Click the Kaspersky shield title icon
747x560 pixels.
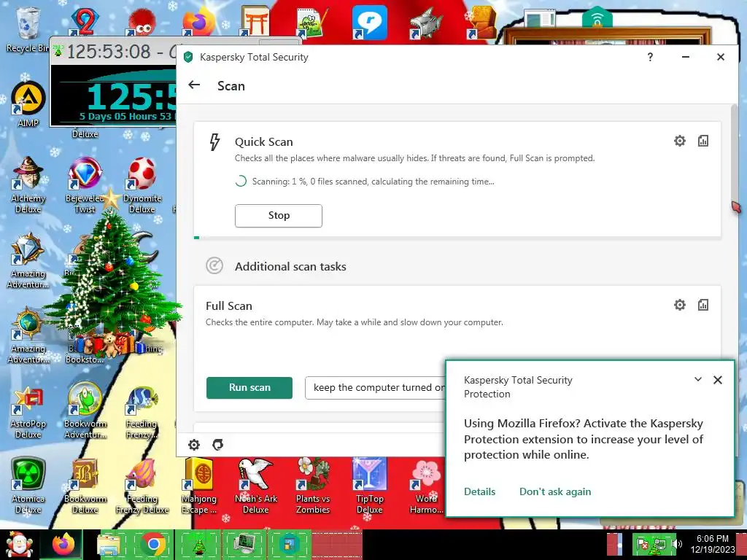coord(188,57)
